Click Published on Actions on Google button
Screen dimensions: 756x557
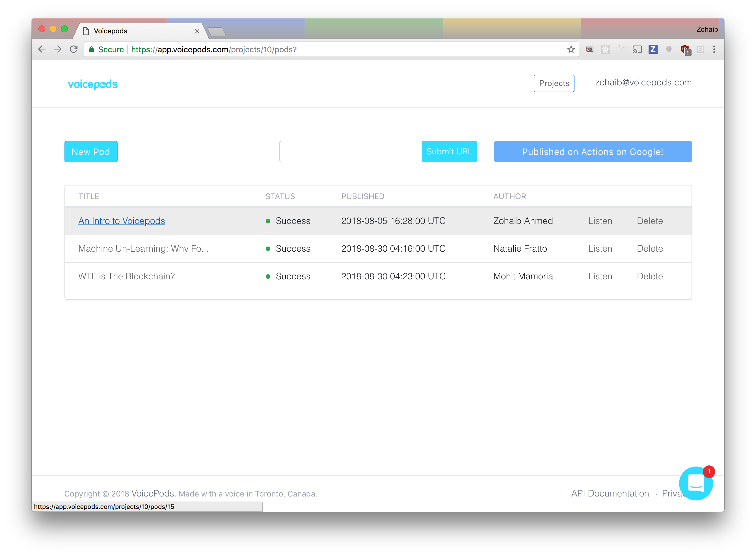coord(593,152)
